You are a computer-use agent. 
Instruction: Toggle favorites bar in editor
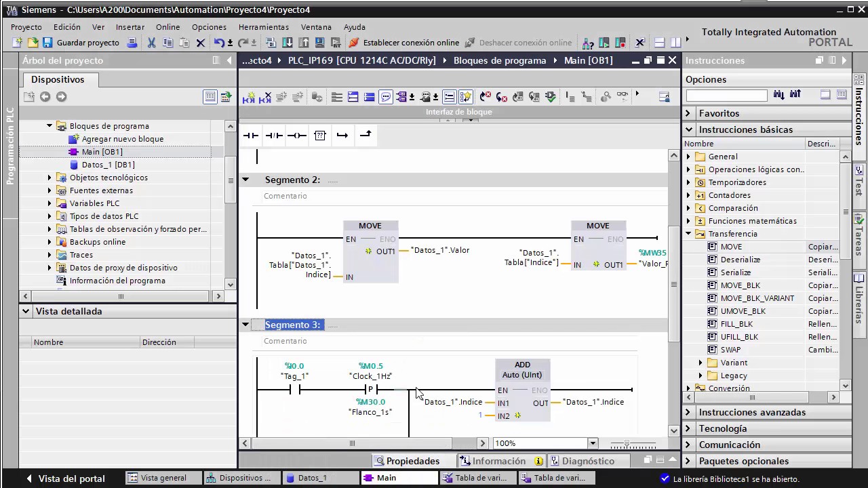pyautogui.click(x=465, y=97)
